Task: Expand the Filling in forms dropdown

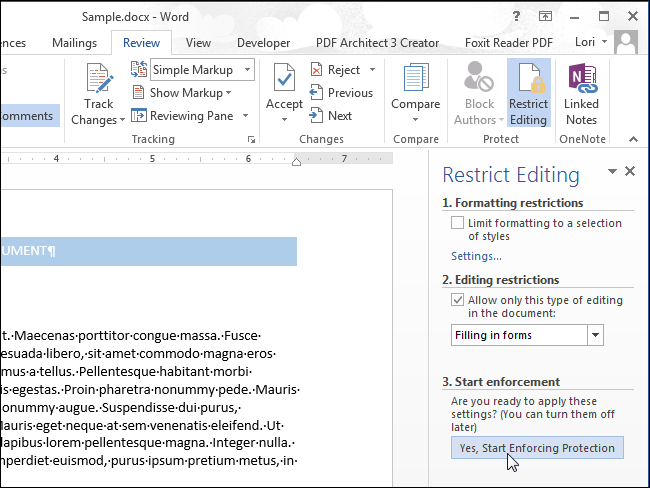Action: tap(595, 335)
